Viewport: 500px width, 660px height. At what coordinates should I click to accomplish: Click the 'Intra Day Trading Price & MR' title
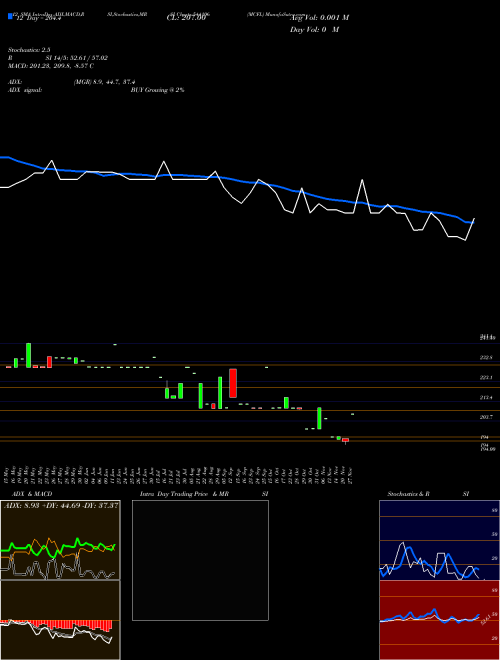tap(184, 494)
